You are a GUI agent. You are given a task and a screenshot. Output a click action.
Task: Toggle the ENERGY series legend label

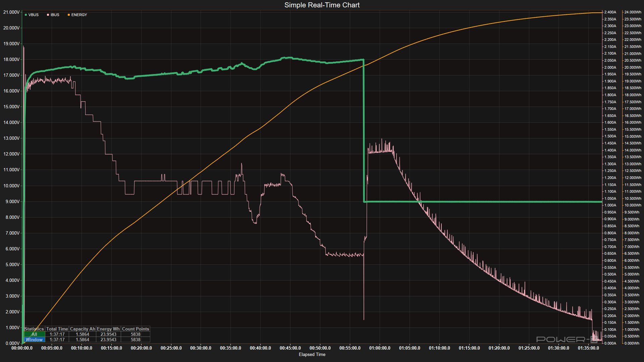pyautogui.click(x=79, y=15)
